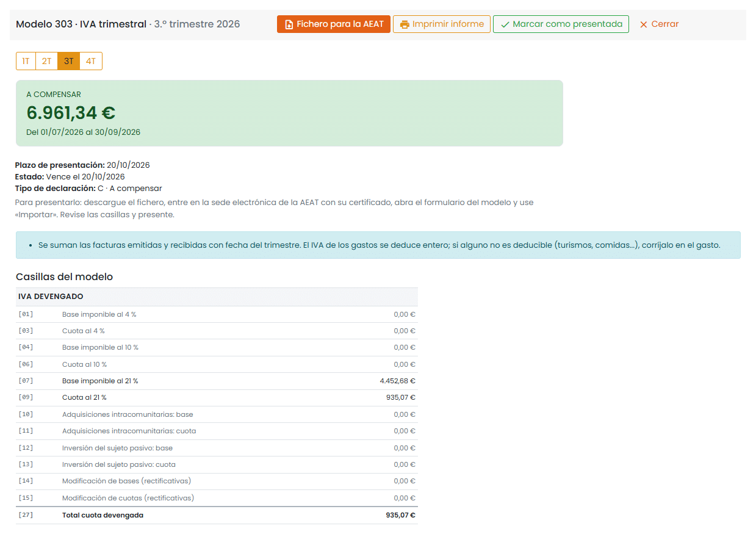
Task: Click the IVA DEVENGADO section header
Action: pyautogui.click(x=217, y=297)
